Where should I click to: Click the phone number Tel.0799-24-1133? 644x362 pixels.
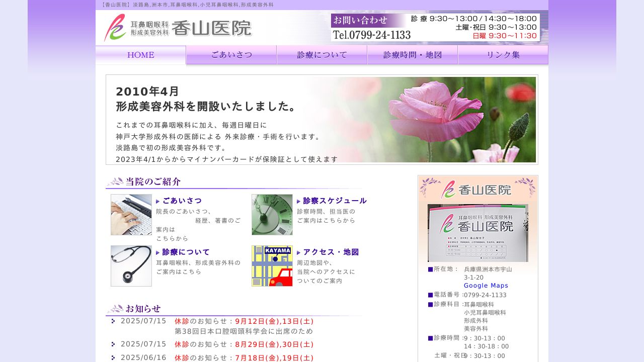371,35
